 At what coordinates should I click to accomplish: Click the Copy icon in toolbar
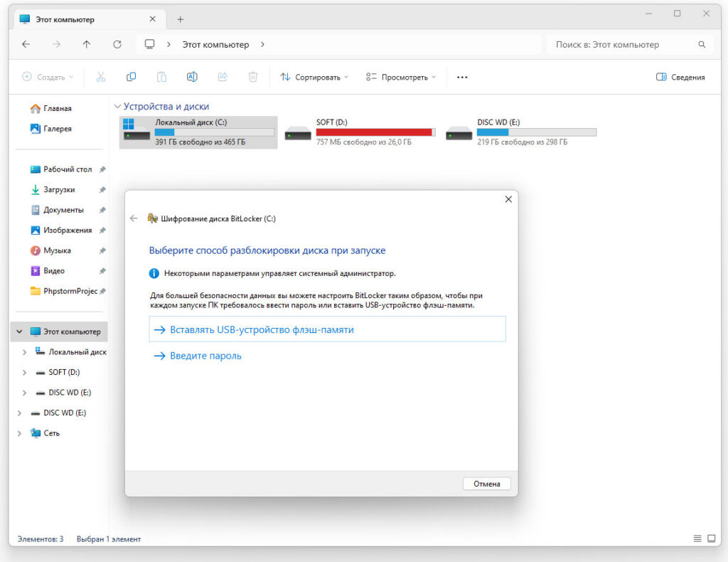(x=131, y=77)
